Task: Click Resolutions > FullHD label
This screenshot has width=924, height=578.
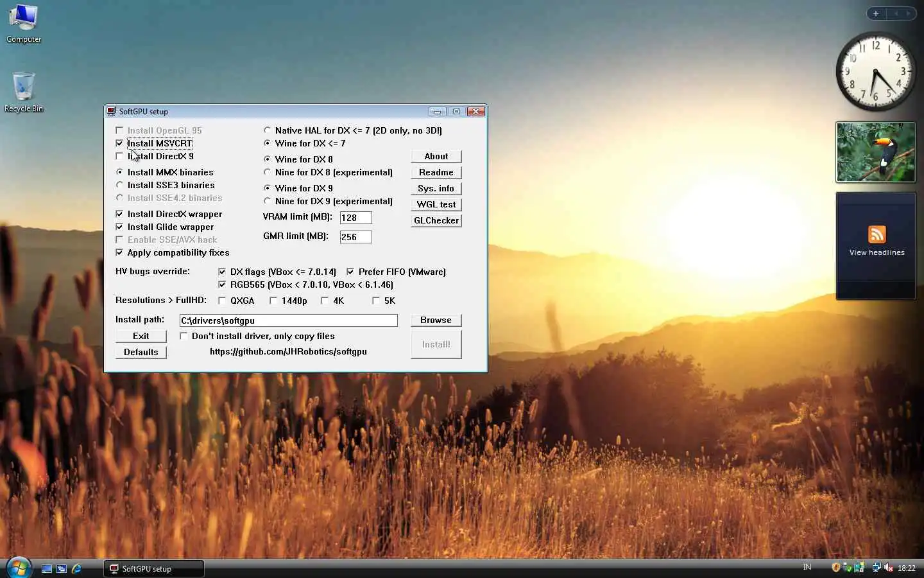Action: tap(161, 300)
